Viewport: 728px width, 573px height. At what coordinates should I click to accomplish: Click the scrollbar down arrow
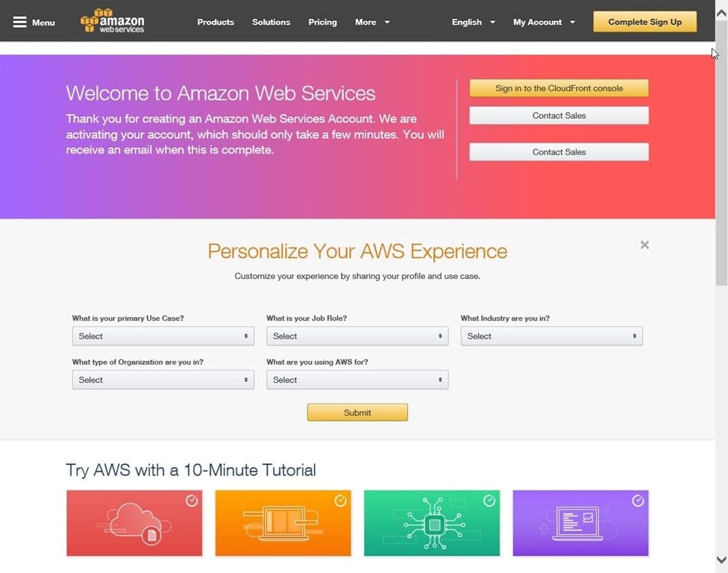(721, 560)
